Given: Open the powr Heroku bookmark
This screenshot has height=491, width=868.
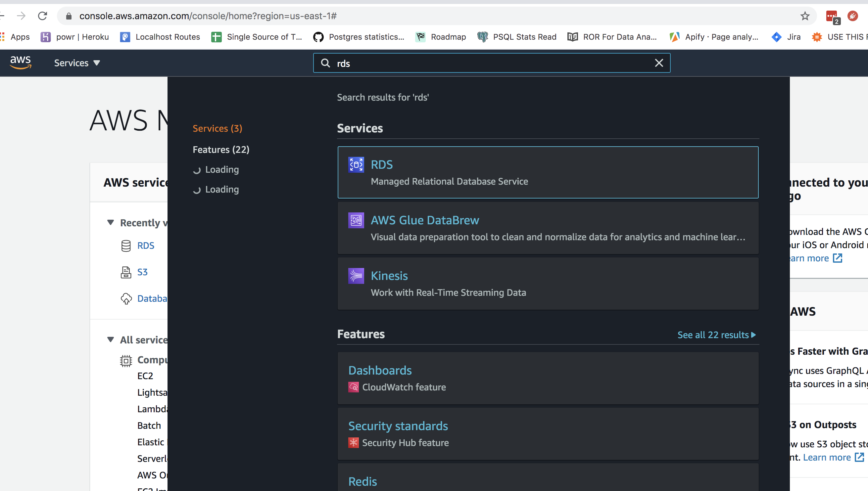Looking at the screenshot, I should click(x=75, y=37).
